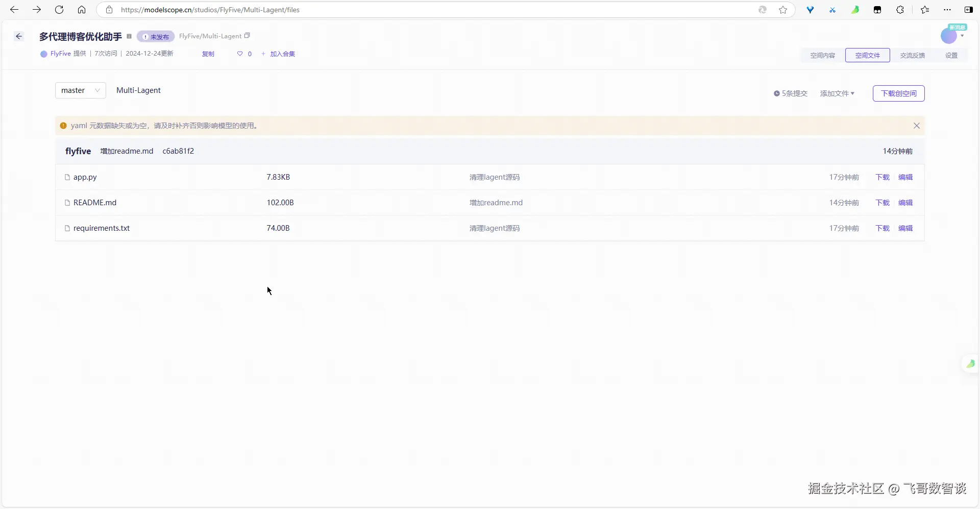Go to the 设置 tab
The image size is (980, 509).
(951, 55)
